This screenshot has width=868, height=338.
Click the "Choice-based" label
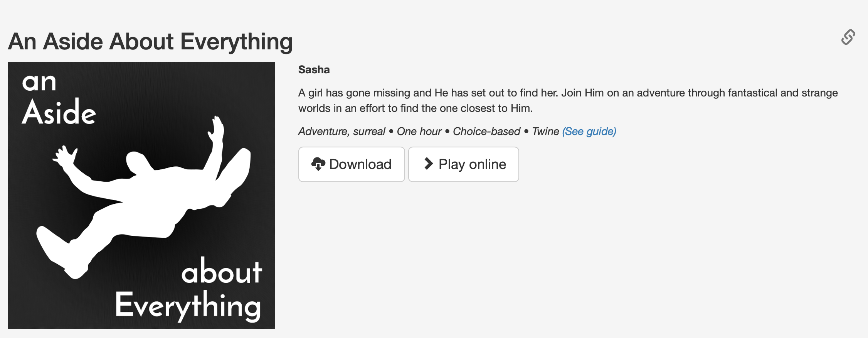tap(486, 132)
